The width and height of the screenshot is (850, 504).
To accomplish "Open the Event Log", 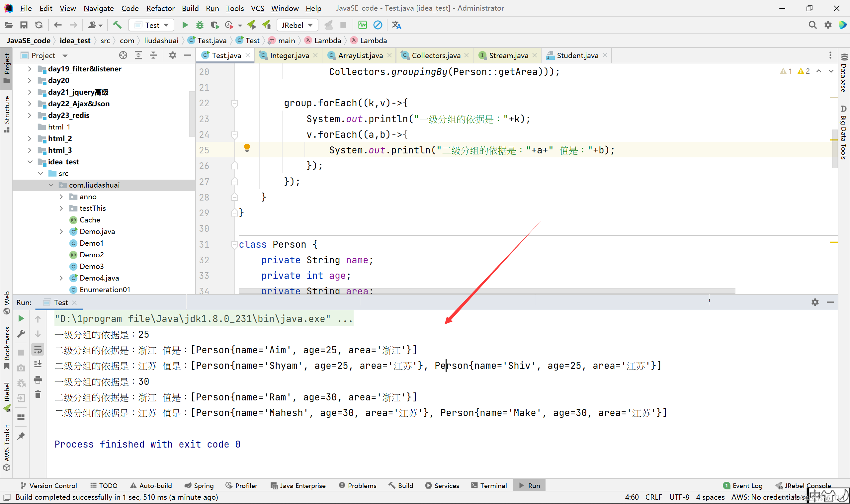I will [743, 486].
